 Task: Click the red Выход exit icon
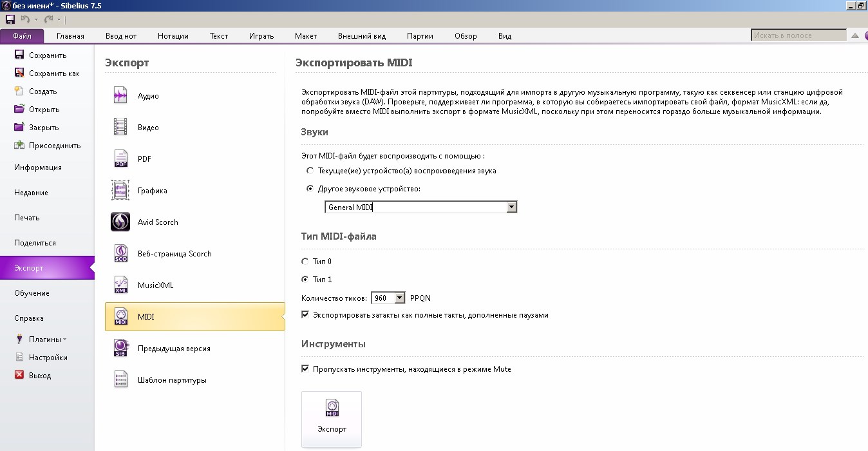(x=19, y=375)
